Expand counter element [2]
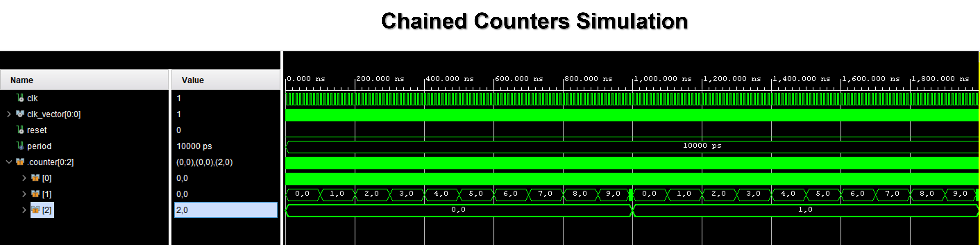Image resolution: width=980 pixels, height=245 pixels. pyautogui.click(x=24, y=210)
